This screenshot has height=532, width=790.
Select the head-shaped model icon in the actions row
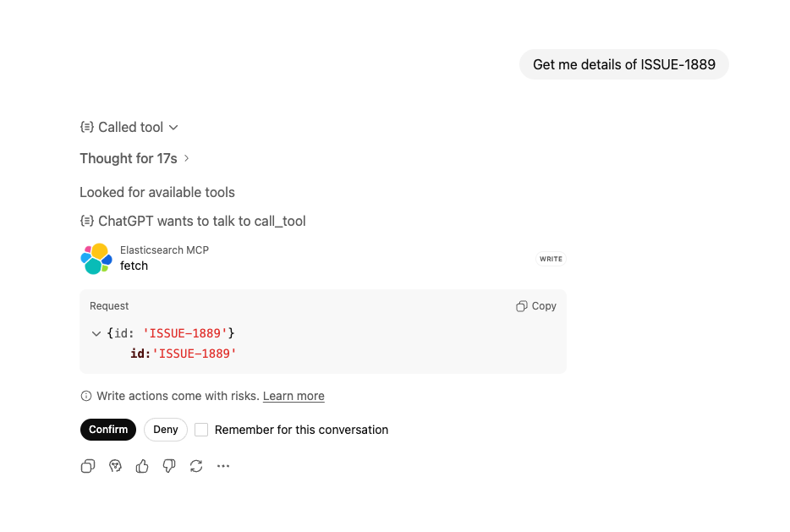(114, 466)
